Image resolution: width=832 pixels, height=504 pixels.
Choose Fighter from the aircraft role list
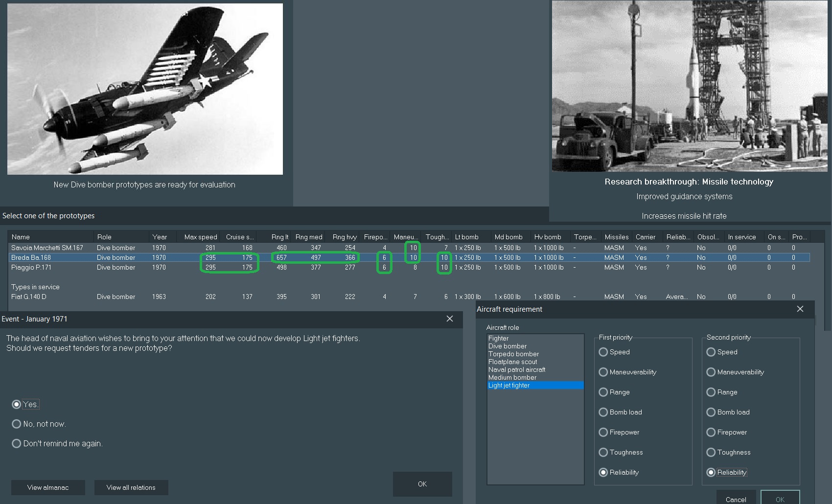tap(498, 338)
